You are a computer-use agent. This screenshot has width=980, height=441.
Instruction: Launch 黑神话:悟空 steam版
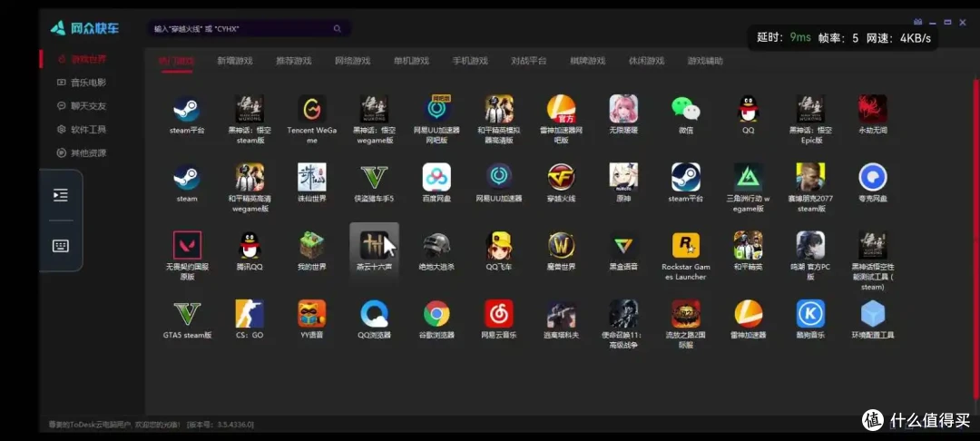(x=250, y=109)
